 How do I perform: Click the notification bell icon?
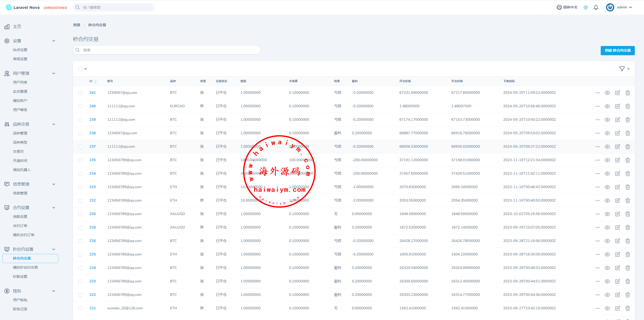point(596,7)
